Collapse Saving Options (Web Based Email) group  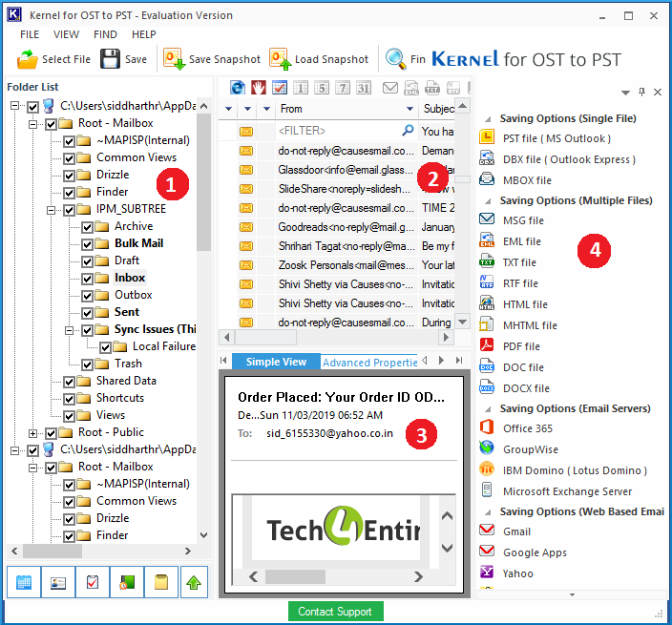pyautogui.click(x=488, y=512)
